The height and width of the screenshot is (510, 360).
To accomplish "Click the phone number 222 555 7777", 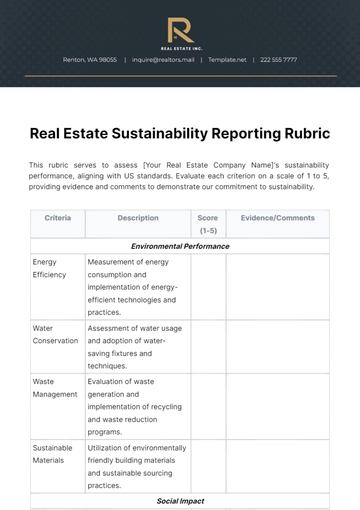I will tap(279, 60).
